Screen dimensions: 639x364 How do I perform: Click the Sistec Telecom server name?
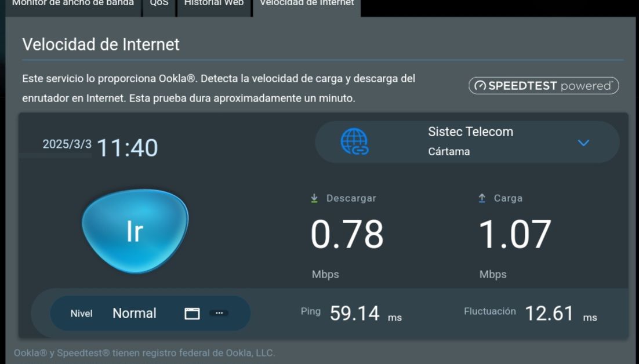pyautogui.click(x=471, y=132)
